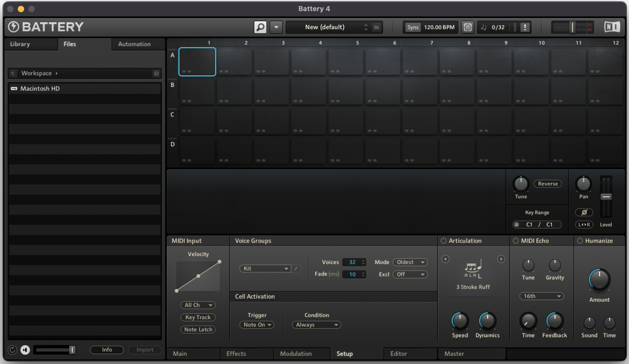
Task: Click the speaker audition icon in browser
Action: (x=25, y=350)
